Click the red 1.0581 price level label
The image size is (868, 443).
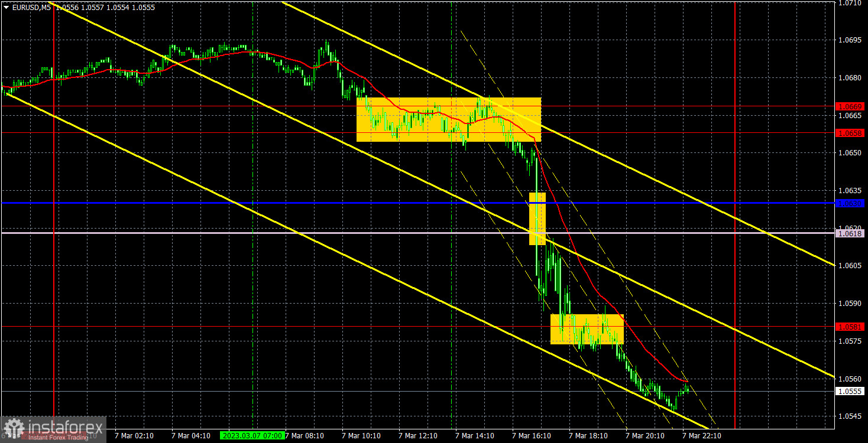(x=850, y=327)
